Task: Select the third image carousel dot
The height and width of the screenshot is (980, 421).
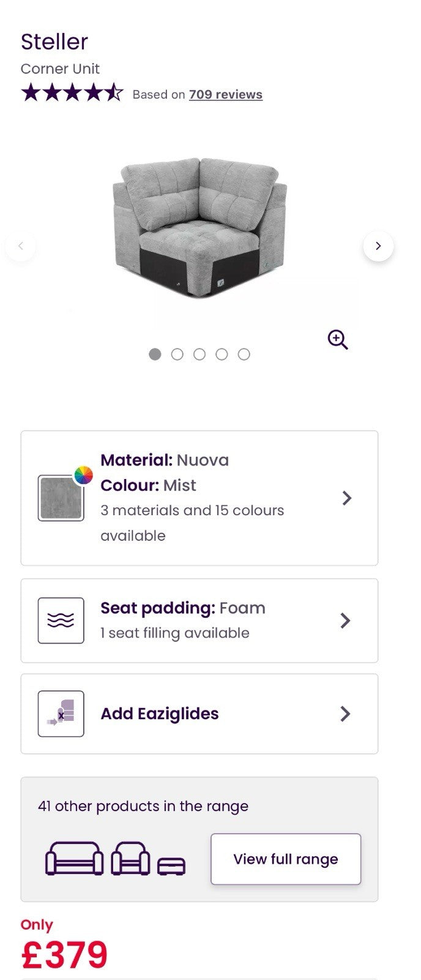Action: click(199, 354)
